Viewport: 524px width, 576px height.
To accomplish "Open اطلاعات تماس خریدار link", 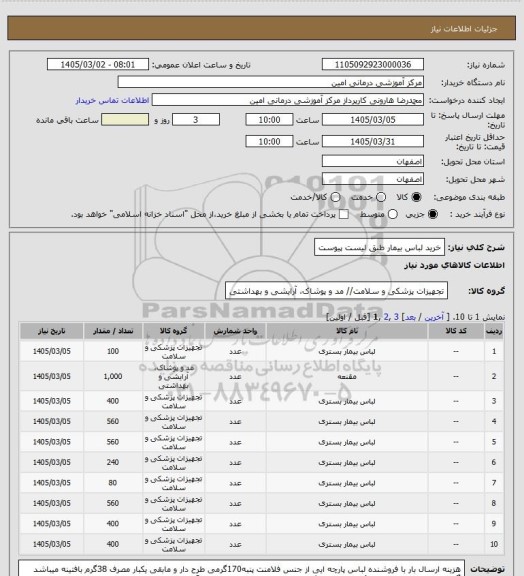I will (112, 100).
